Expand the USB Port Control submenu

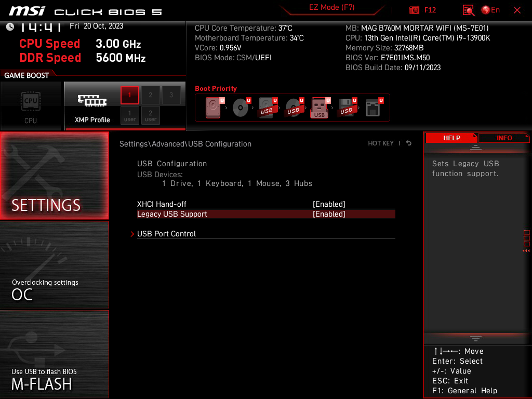pos(266,234)
